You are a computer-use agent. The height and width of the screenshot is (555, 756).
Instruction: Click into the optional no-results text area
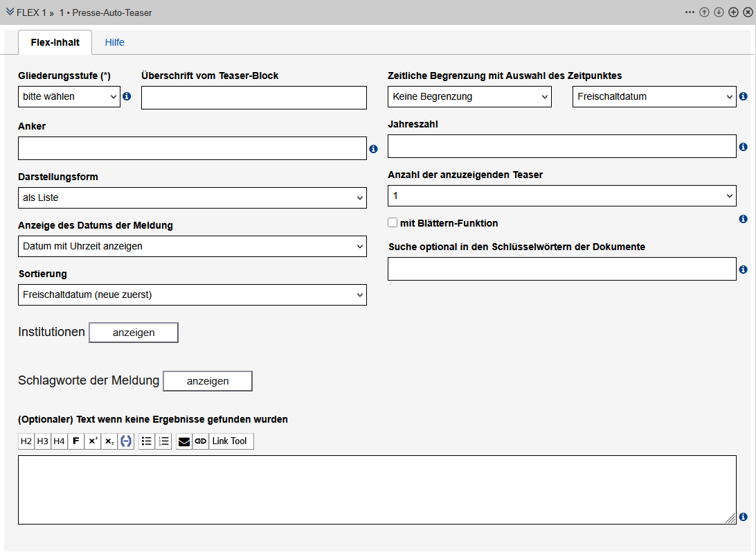point(377,490)
